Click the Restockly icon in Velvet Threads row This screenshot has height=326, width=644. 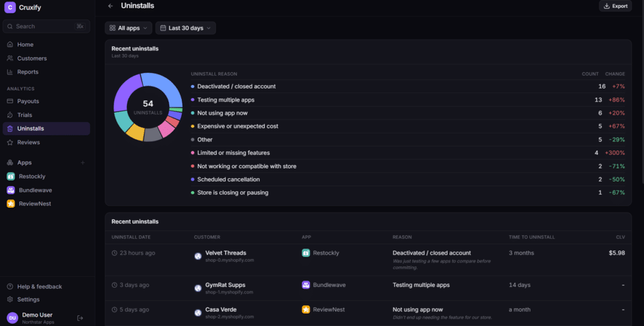[x=306, y=253]
